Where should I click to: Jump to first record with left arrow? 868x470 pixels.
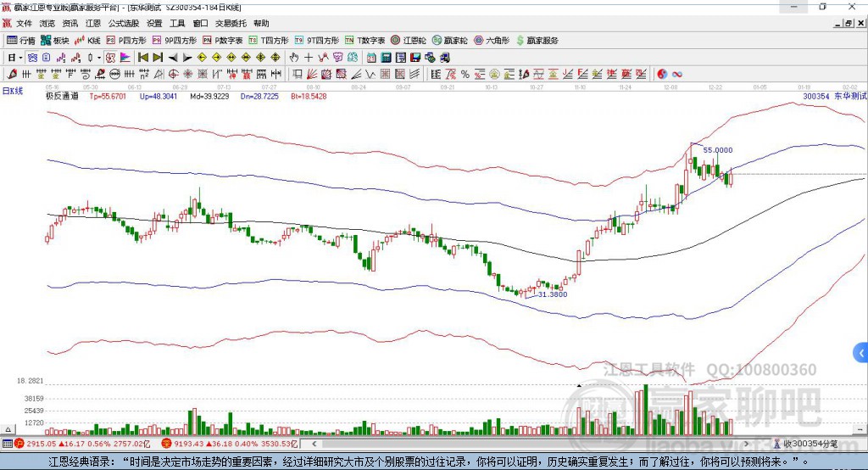pos(142,57)
